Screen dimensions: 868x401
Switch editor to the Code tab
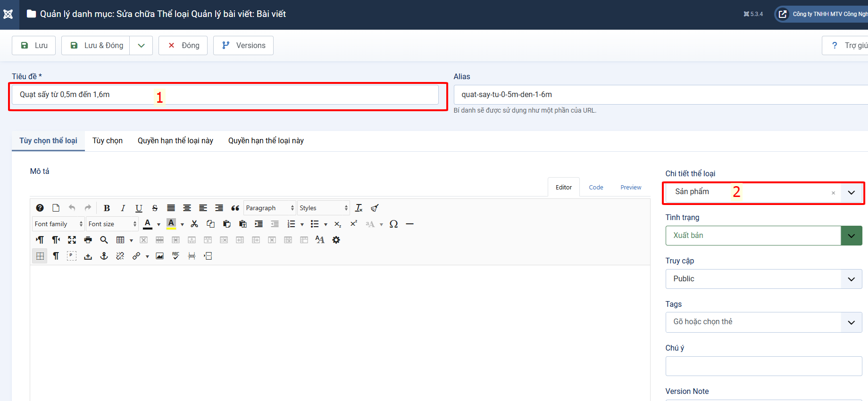596,187
